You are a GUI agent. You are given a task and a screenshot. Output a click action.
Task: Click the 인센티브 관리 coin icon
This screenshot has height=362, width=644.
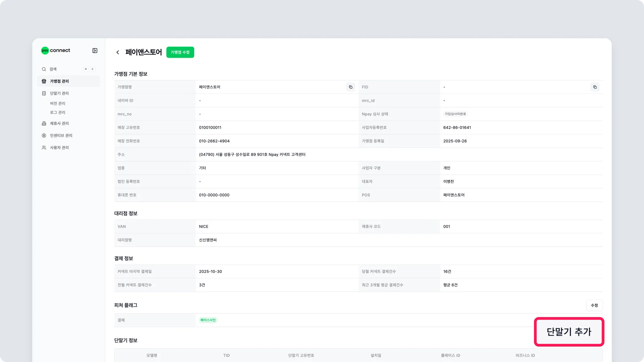point(44,135)
